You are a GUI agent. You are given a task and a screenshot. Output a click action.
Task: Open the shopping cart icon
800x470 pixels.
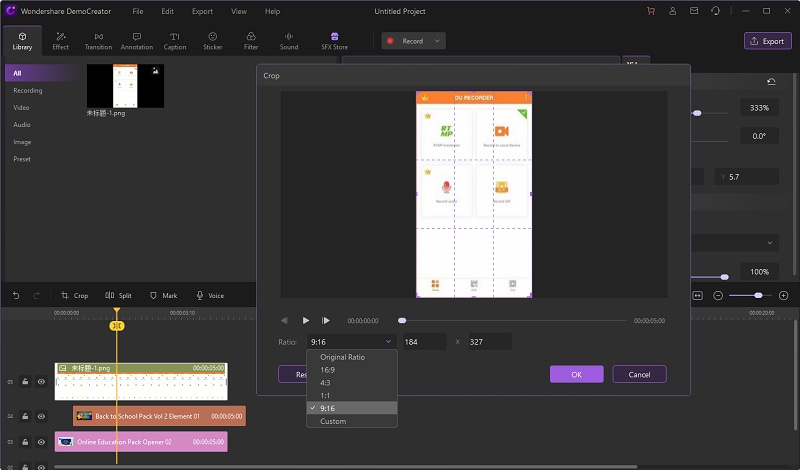point(651,11)
